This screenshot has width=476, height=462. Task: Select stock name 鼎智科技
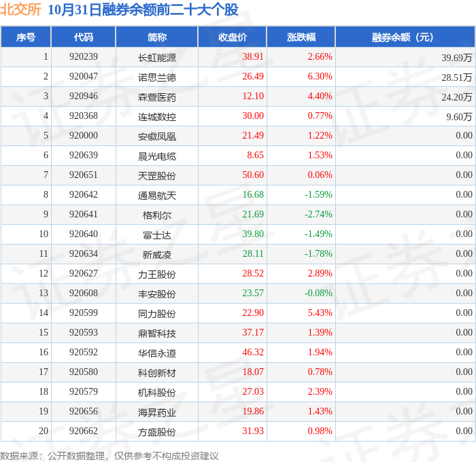pos(157,334)
